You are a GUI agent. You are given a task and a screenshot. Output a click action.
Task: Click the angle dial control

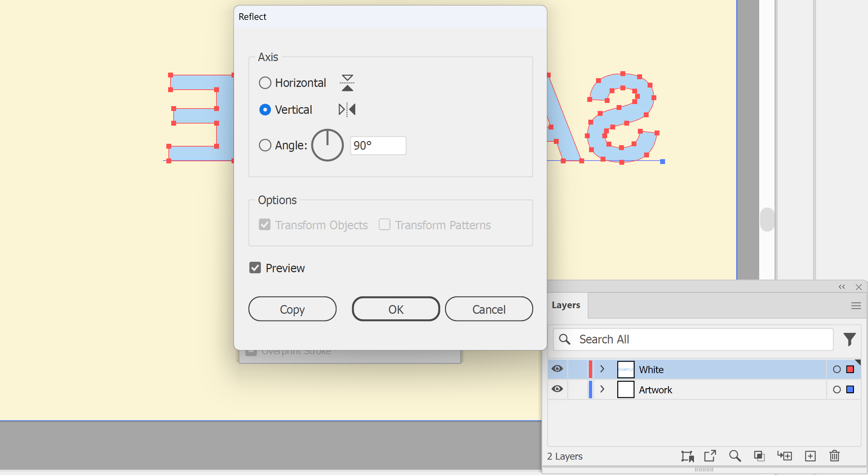327,145
